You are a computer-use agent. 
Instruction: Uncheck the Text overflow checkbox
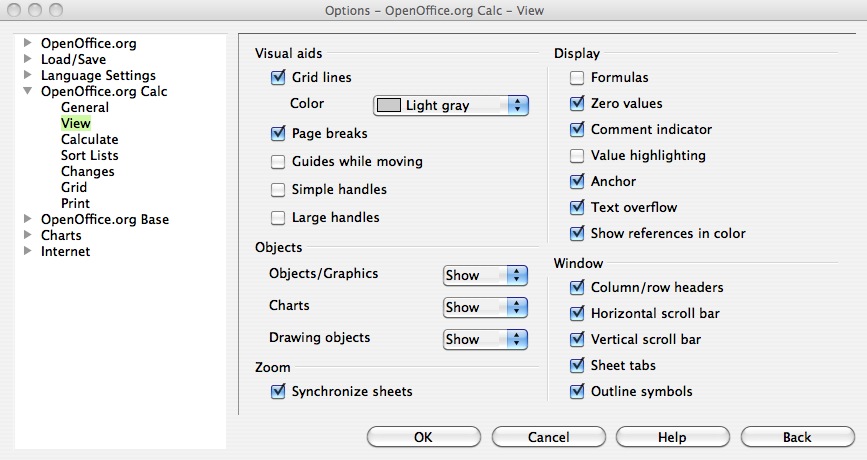click(x=577, y=207)
